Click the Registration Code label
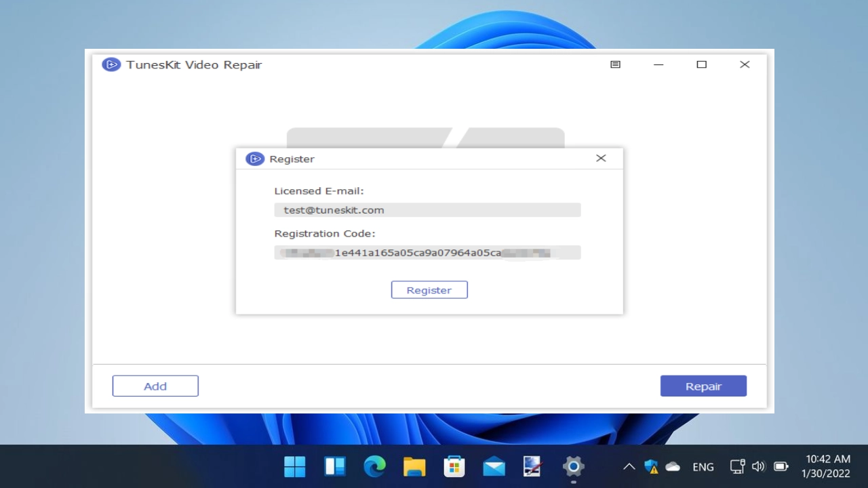868x488 pixels. pos(324,234)
